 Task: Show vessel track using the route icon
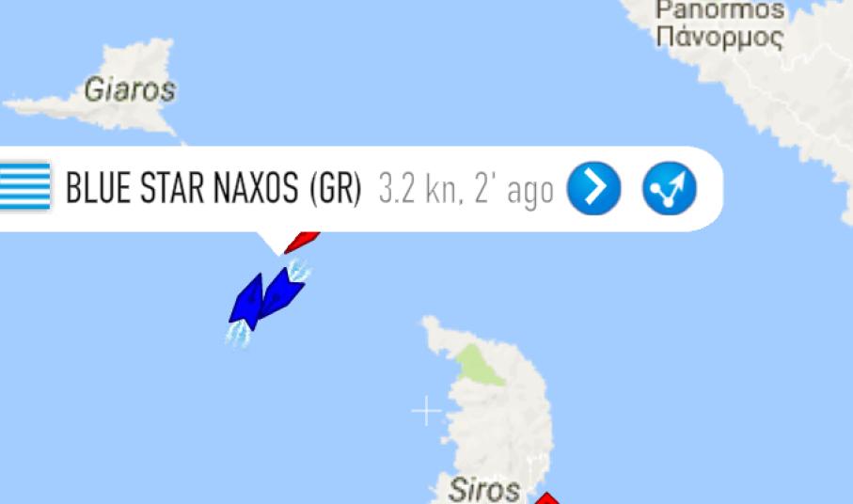click(x=669, y=188)
